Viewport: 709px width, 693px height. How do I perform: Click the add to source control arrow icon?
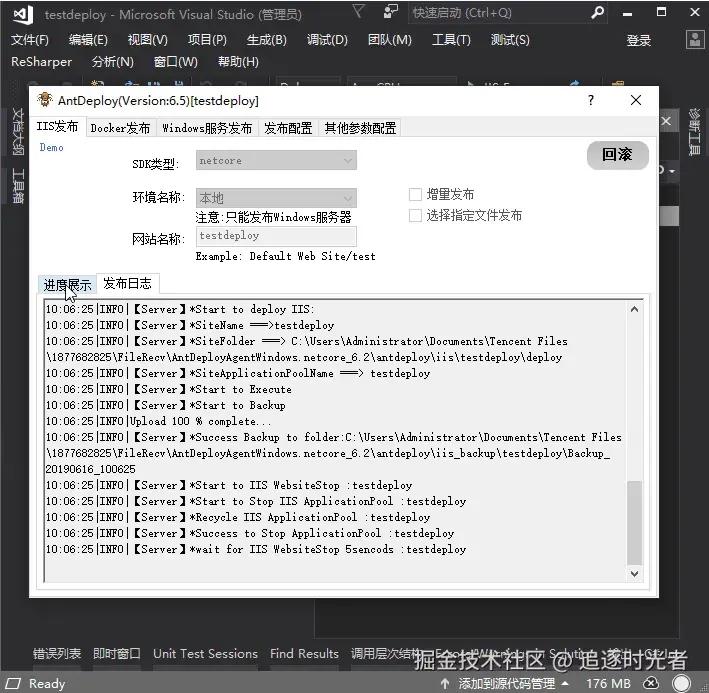(445, 683)
